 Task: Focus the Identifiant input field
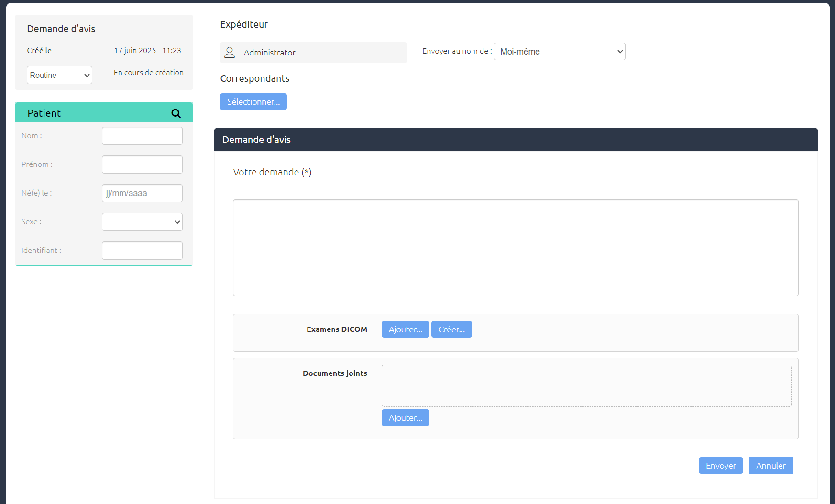click(x=142, y=251)
